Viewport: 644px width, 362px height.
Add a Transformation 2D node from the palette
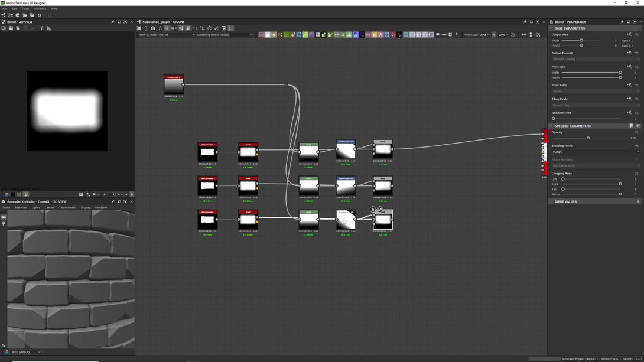(x=387, y=35)
